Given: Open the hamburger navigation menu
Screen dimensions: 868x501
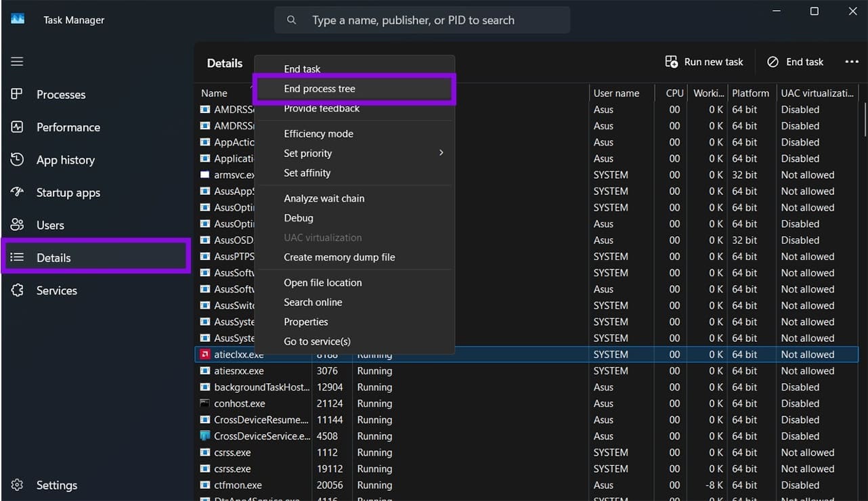Looking at the screenshot, I should coord(17,62).
